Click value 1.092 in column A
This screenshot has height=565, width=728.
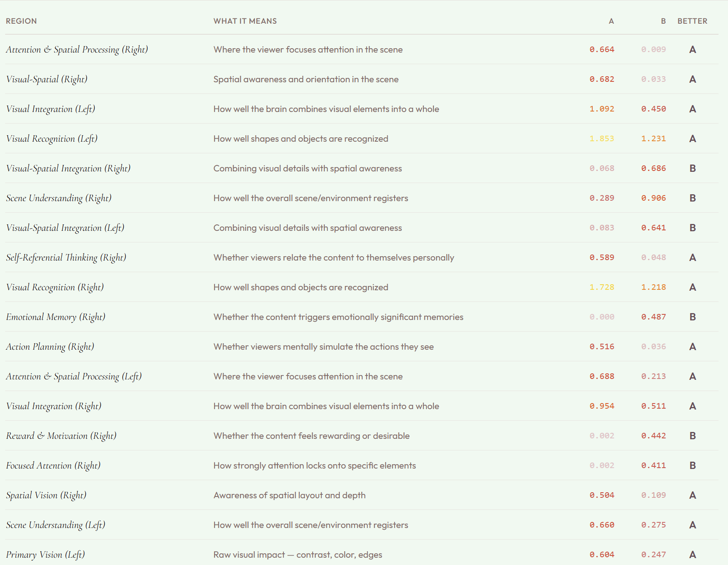(x=602, y=109)
